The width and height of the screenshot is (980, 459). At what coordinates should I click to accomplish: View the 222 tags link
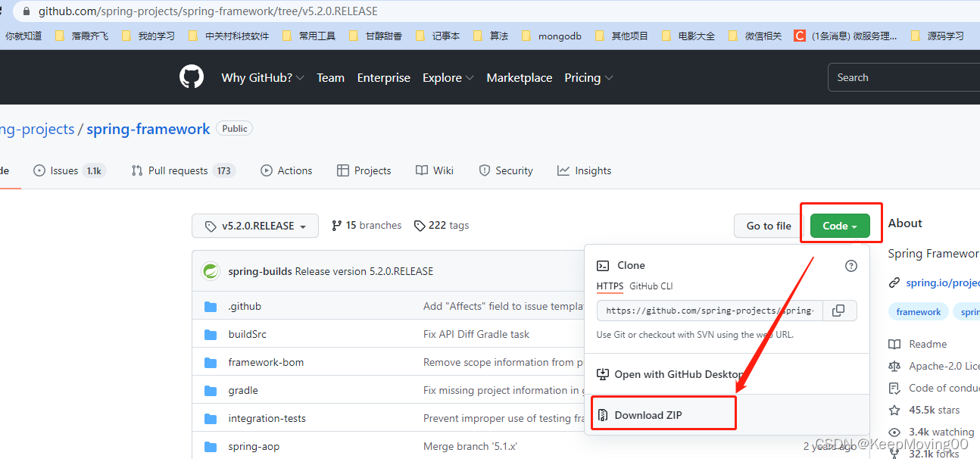(x=442, y=225)
